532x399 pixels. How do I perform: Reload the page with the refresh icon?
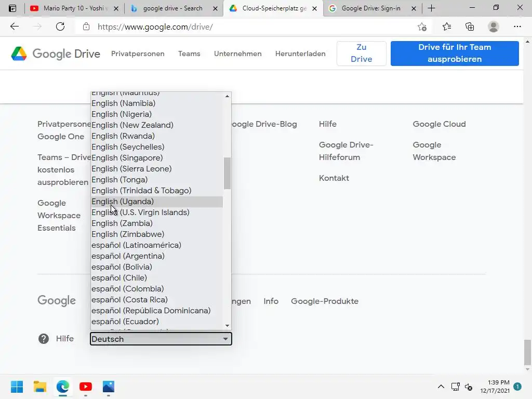(x=60, y=26)
